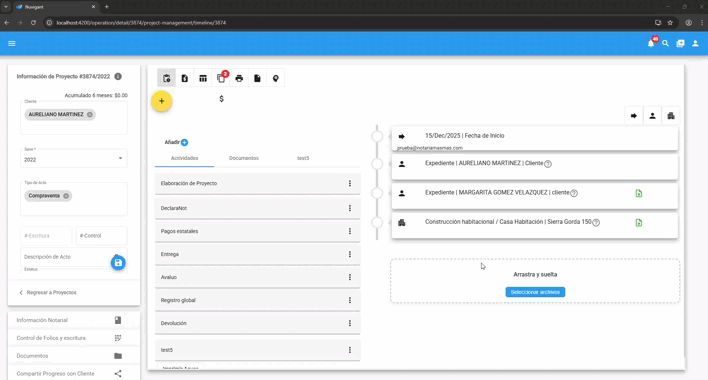Open the copies icon with red badge
This screenshot has height=380, width=708.
221,78
